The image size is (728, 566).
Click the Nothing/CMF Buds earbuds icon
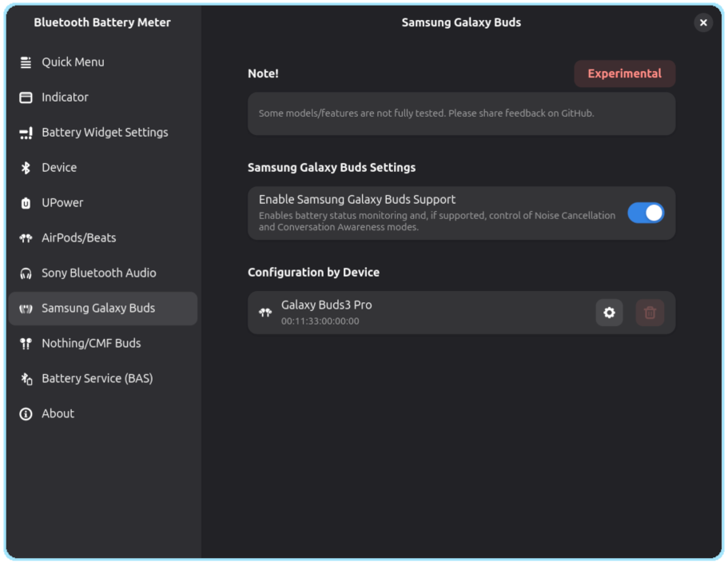pyautogui.click(x=26, y=344)
